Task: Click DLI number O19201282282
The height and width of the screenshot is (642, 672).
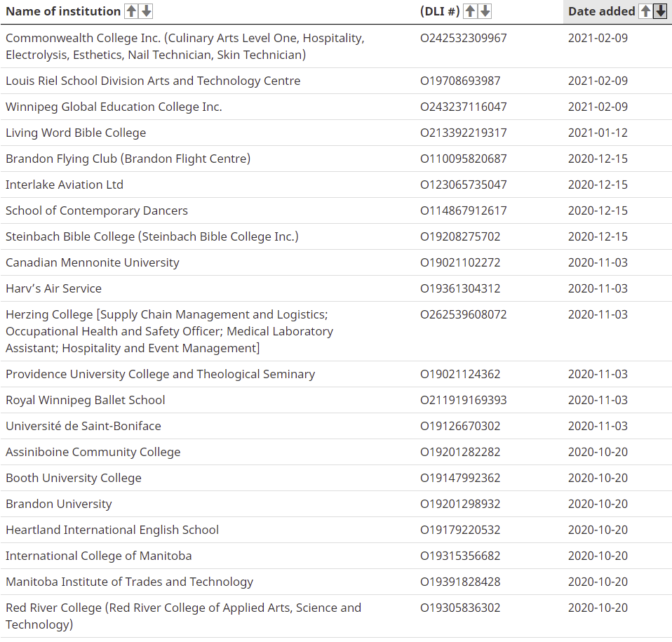Action: click(x=460, y=452)
